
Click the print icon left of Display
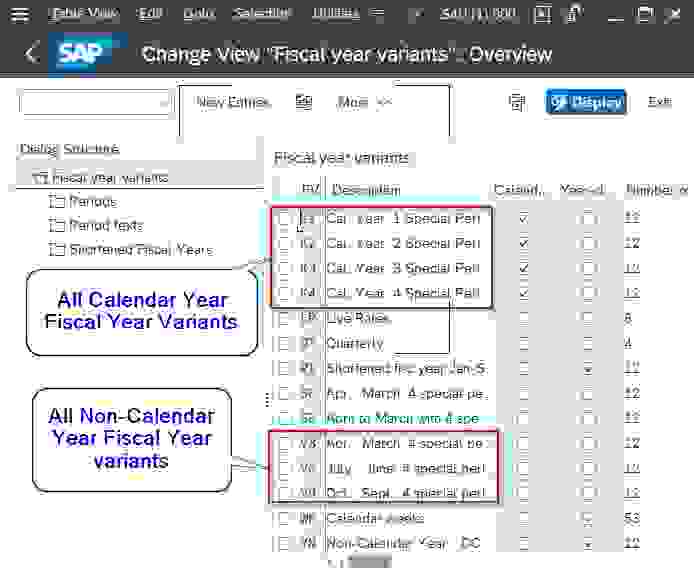click(517, 102)
